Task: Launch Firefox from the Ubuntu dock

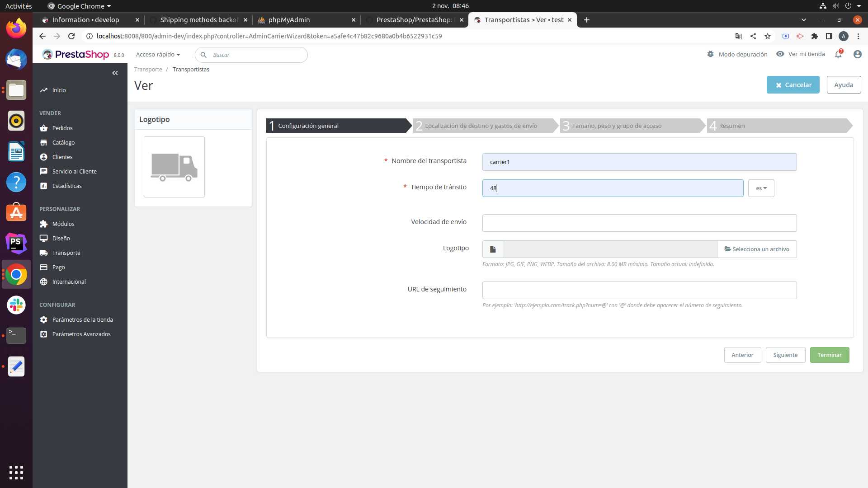Action: 16,28
